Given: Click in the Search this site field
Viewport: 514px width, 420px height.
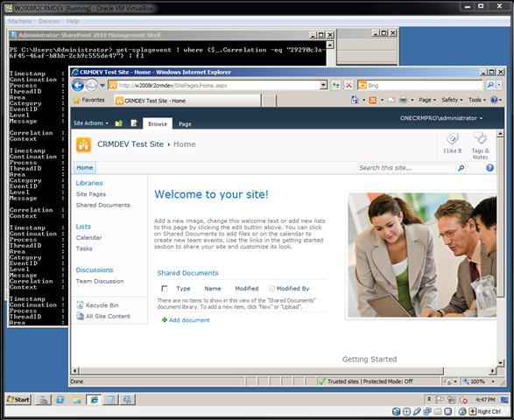Looking at the screenshot, I should (x=406, y=168).
